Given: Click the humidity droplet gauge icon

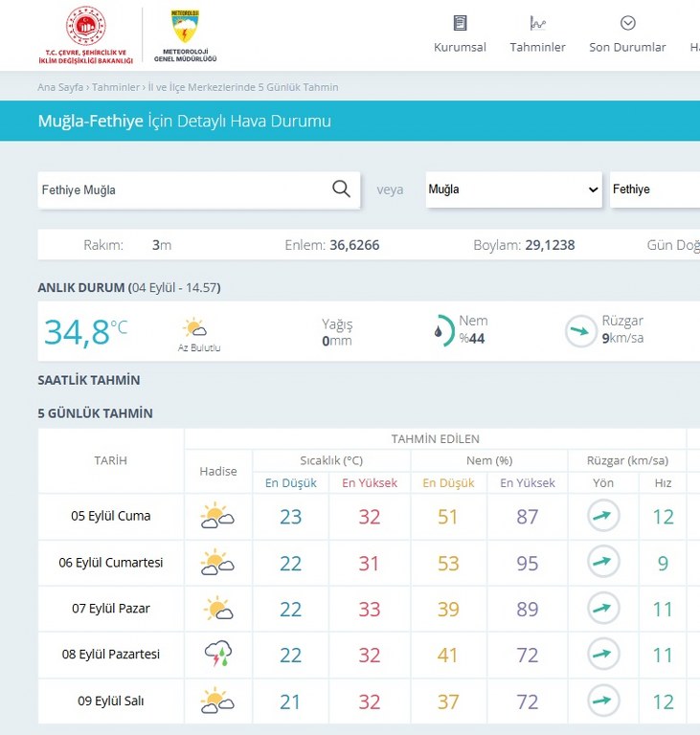Looking at the screenshot, I should (x=440, y=331).
